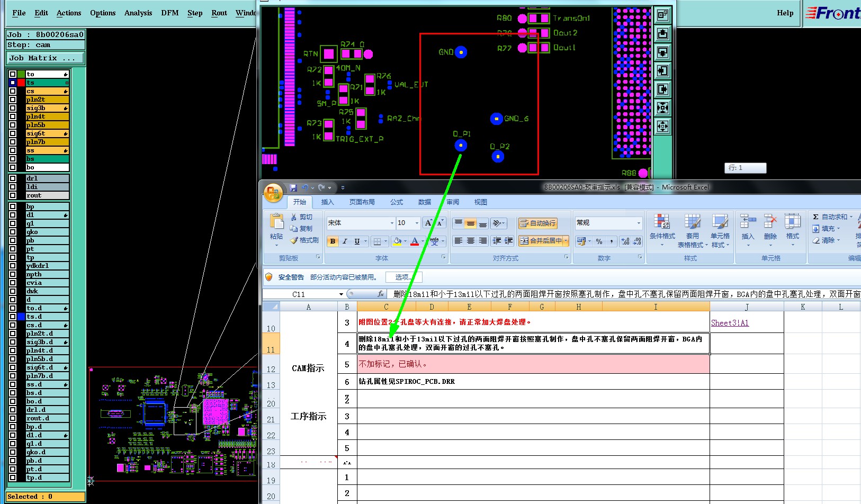Screen dimensions: 861x504
Task: Expand the Name Box dropdown for C11
Action: (341, 294)
